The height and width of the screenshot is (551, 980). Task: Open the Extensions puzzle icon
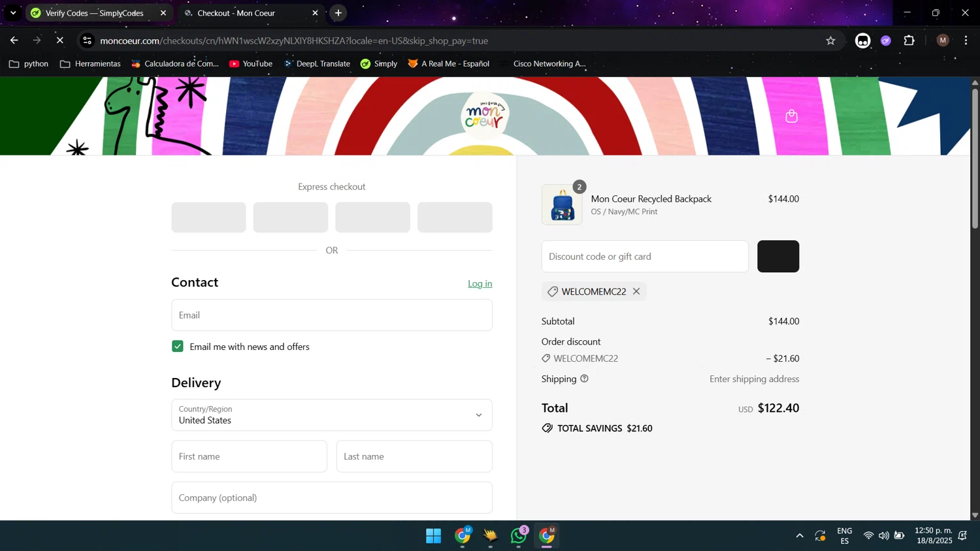[x=909, y=40]
